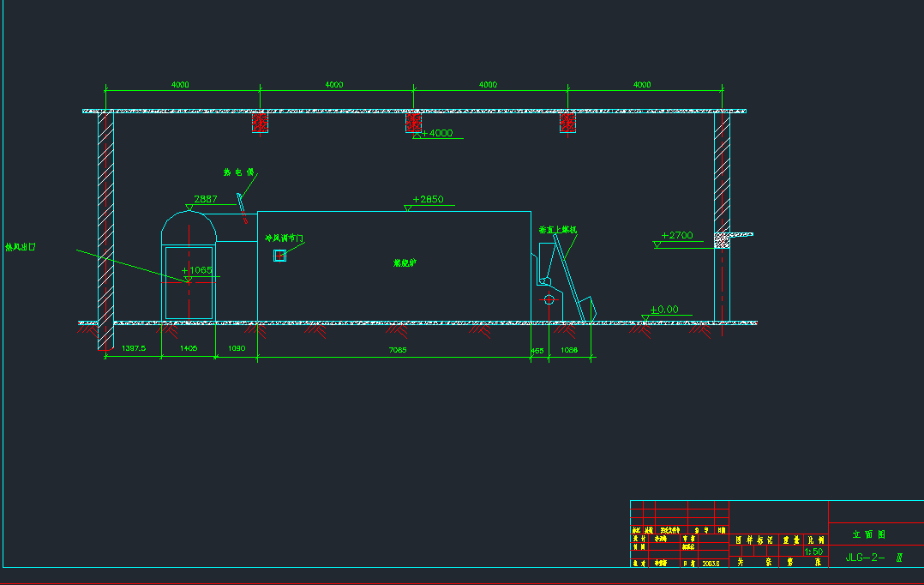The image size is (924, 585).
Task: Click the 2887 elevation label
Action: coord(206,199)
